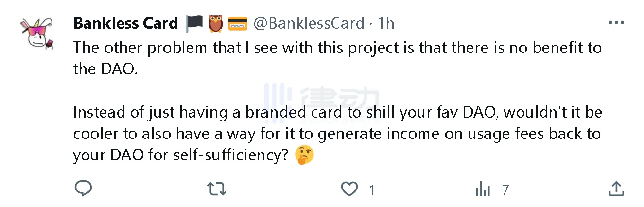Click the @BanklessCard handle
Screen dimensions: 644x207
309,23
